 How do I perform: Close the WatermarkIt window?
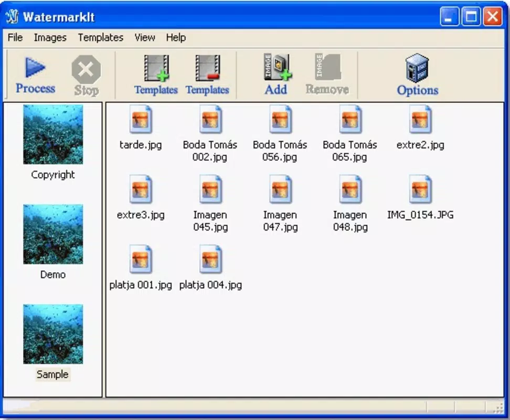click(x=493, y=16)
